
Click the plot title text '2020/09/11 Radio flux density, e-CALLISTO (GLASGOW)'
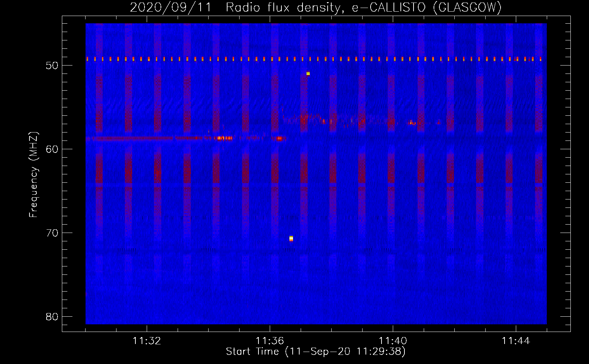(316, 7)
